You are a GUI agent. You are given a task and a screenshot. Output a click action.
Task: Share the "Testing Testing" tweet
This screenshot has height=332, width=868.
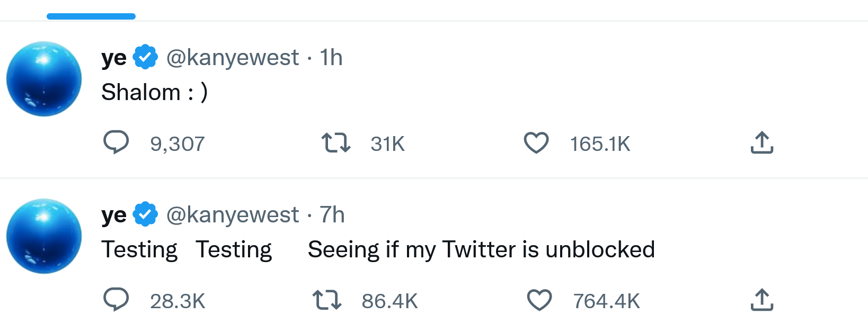click(762, 300)
